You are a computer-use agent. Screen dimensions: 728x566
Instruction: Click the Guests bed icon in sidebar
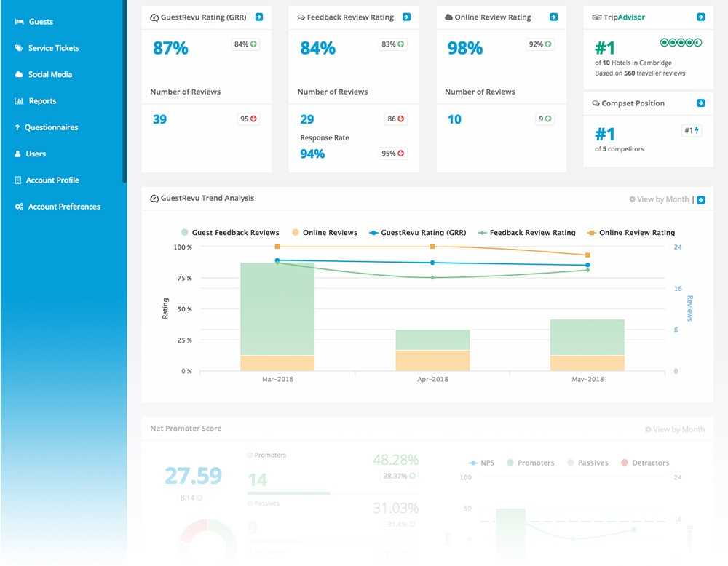[19, 22]
